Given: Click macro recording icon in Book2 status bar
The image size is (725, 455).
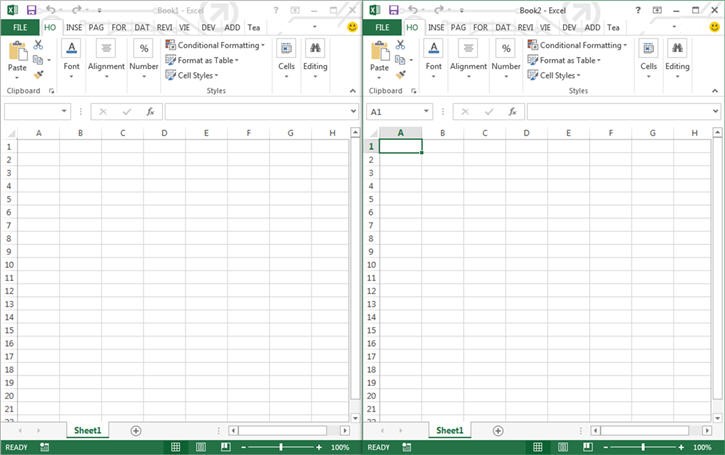Looking at the screenshot, I should (406, 447).
